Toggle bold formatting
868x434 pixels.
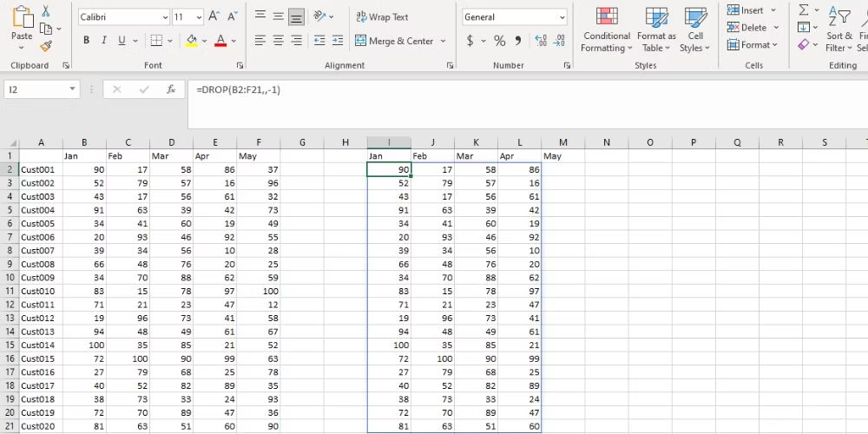click(x=86, y=41)
